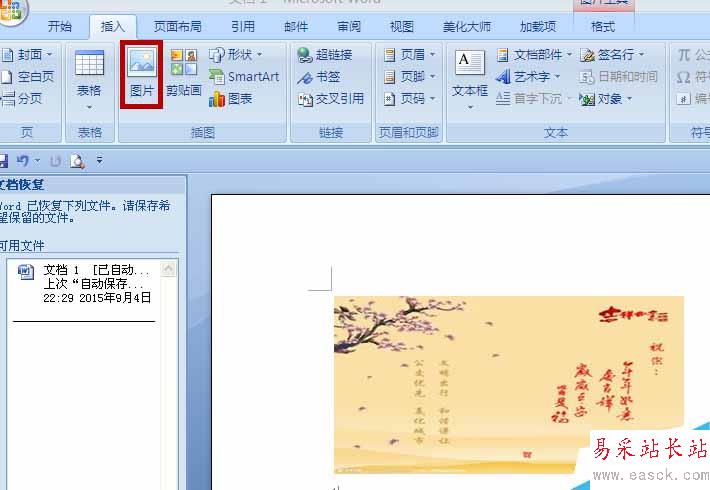Expand the 形状 shapes gallery
This screenshot has width=710, height=490.
(x=235, y=55)
